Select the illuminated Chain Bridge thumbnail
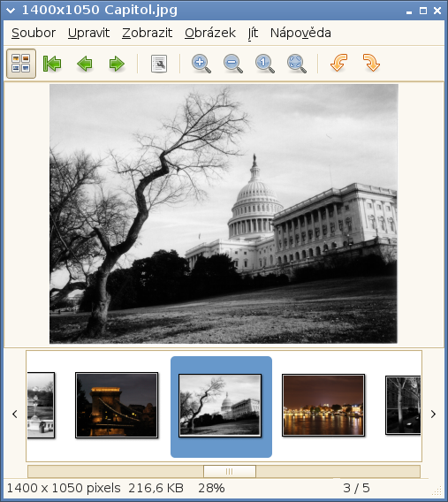 coord(117,405)
